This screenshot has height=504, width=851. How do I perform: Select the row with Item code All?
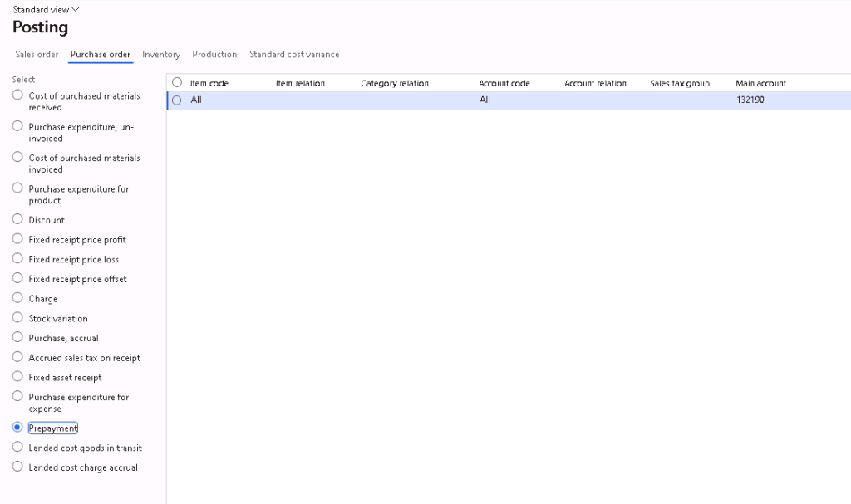(x=177, y=100)
